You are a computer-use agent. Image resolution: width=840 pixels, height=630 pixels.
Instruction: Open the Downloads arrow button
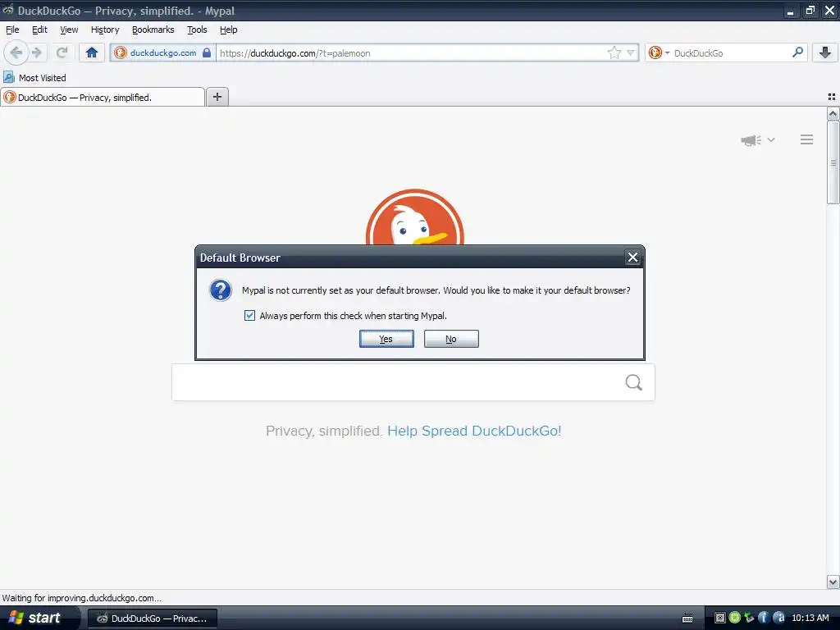pos(825,52)
